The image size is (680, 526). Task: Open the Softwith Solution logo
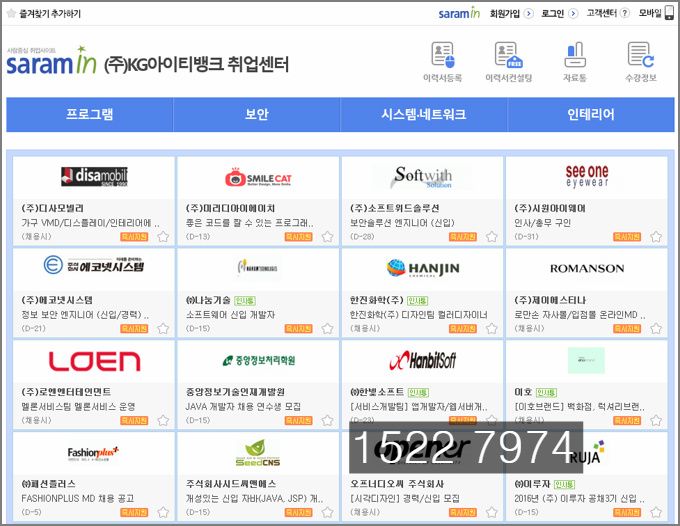(422, 177)
